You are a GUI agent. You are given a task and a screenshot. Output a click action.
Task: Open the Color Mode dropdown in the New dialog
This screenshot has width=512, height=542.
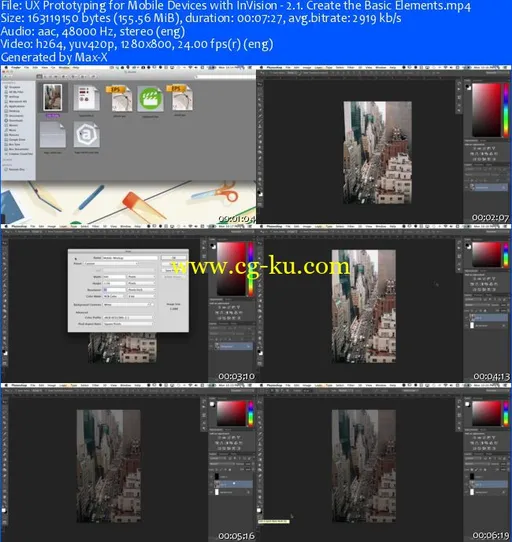coord(114,296)
